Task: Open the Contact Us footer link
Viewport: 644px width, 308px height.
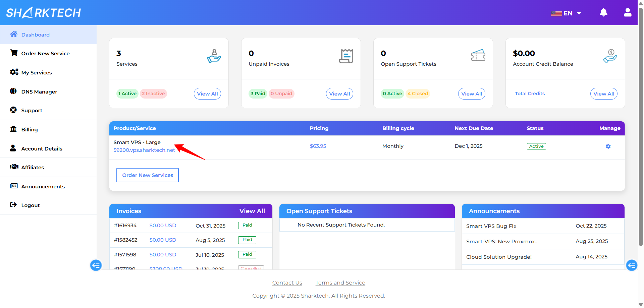Action: click(287, 283)
